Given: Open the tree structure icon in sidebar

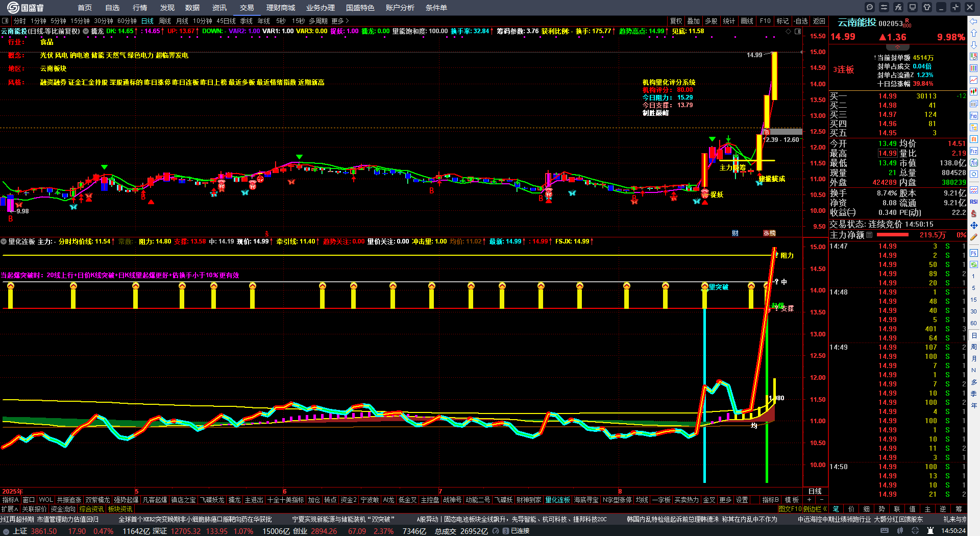Looking at the screenshot, I should [974, 127].
